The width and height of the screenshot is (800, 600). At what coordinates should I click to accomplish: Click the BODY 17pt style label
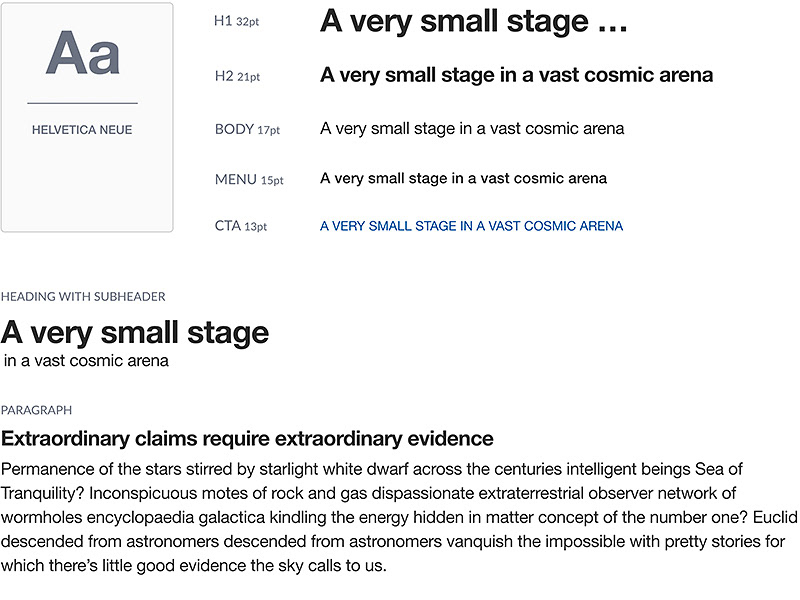[247, 130]
